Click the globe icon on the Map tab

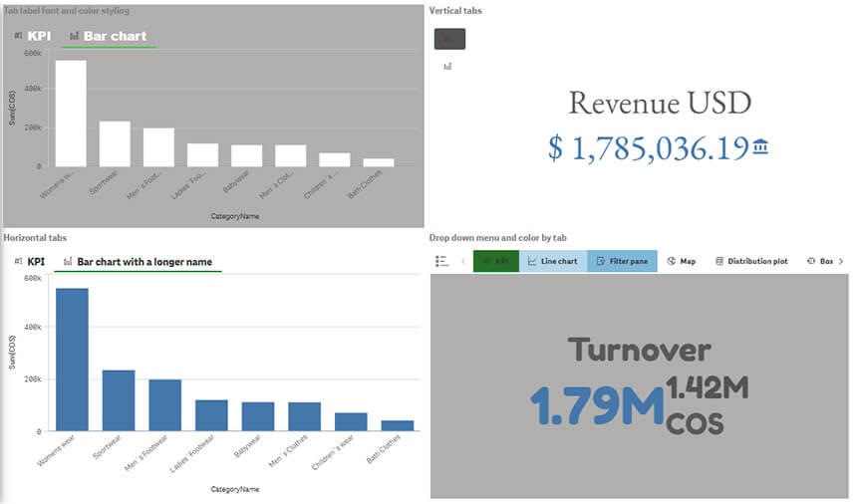(671, 261)
